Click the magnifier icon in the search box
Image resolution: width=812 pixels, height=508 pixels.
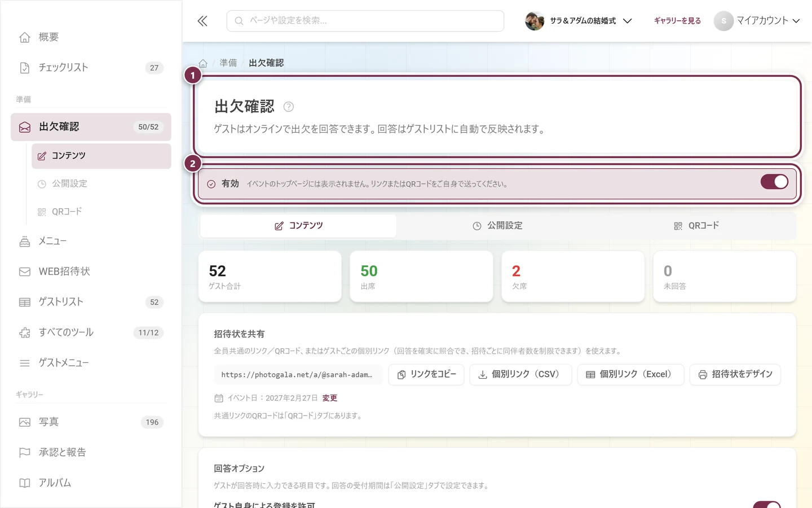pos(239,21)
